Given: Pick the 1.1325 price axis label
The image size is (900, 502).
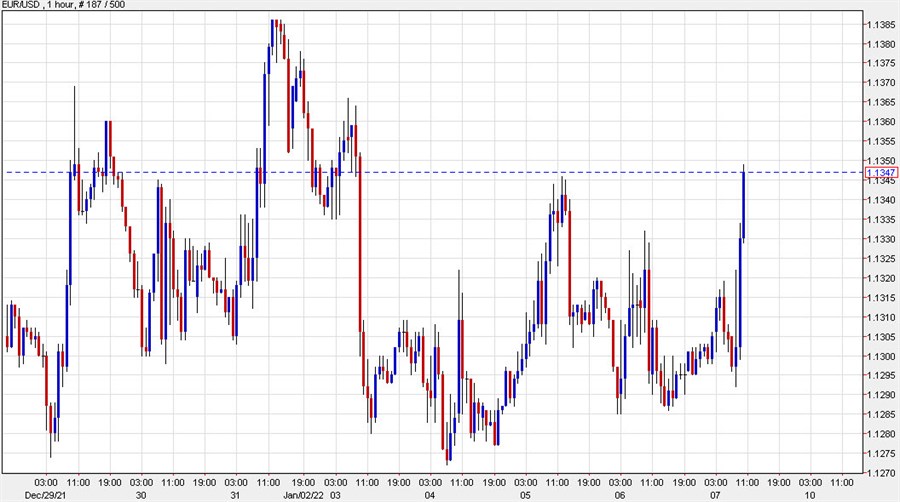Looking at the screenshot, I should click(x=881, y=259).
